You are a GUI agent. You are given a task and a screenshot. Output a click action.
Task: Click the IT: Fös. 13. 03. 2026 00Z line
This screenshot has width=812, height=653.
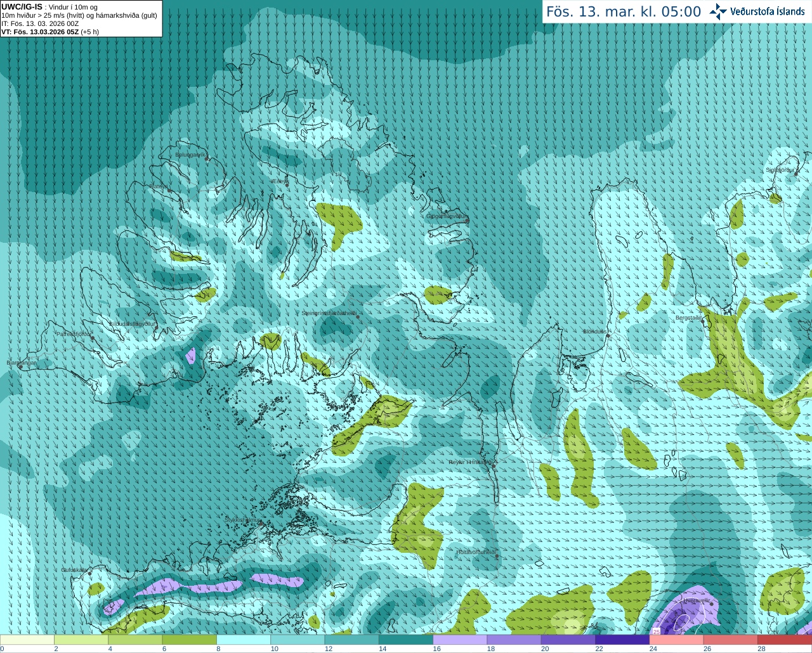[40, 23]
